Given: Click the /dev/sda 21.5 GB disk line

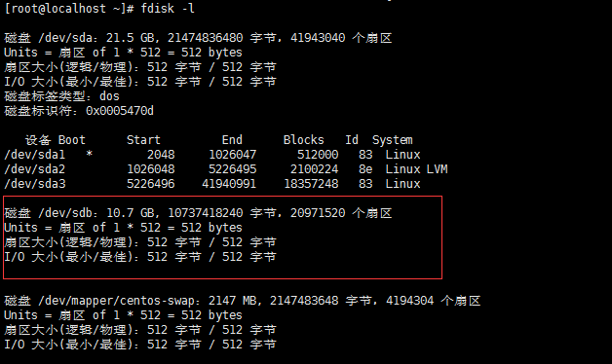Looking at the screenshot, I should pyautogui.click(x=198, y=38).
